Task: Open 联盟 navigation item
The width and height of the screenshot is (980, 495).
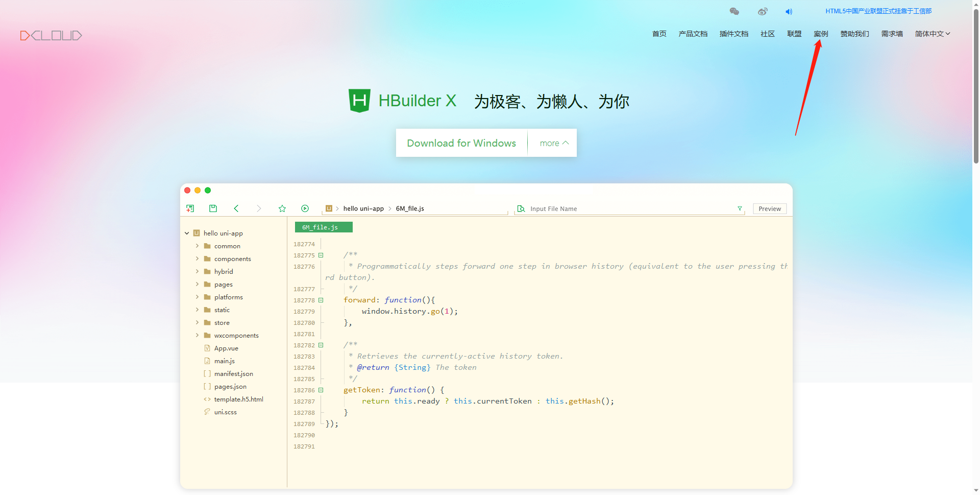Action: click(x=794, y=34)
